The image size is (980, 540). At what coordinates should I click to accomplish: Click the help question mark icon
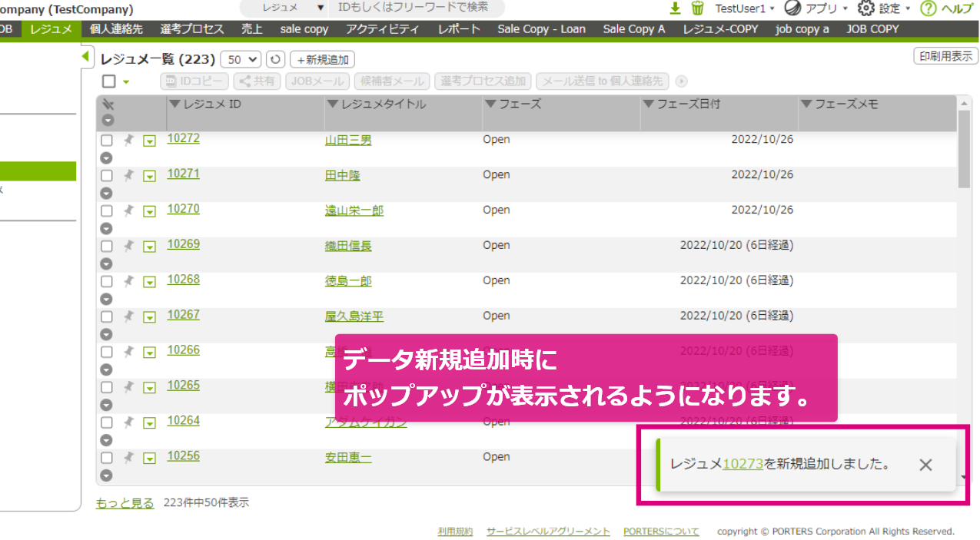[929, 8]
